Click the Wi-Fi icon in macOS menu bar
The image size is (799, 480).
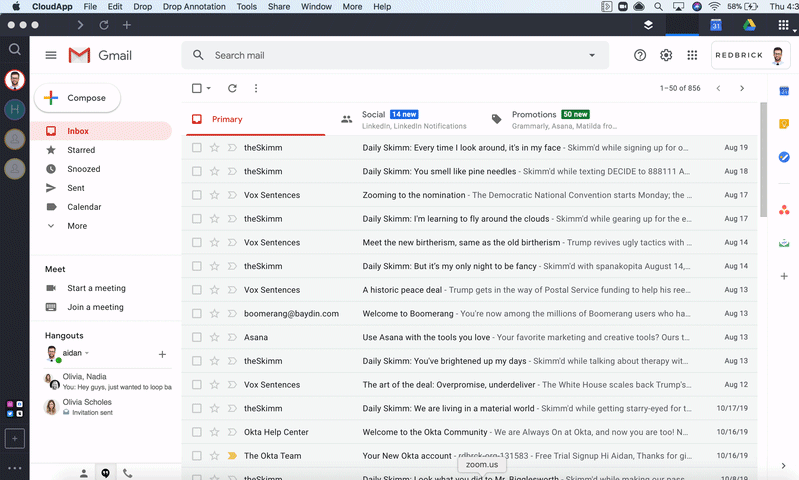(x=714, y=7)
